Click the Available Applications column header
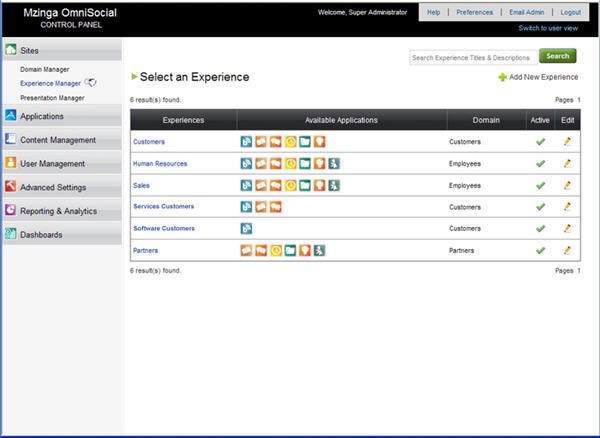 [x=341, y=120]
